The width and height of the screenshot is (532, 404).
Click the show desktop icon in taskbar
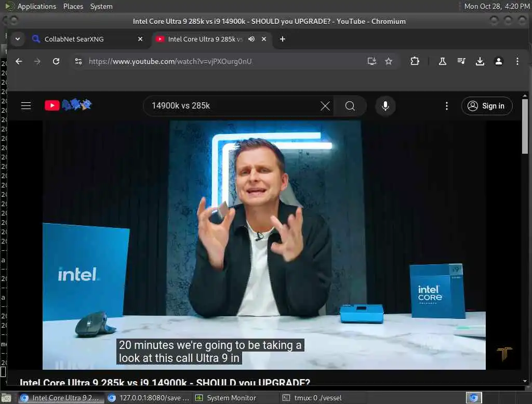6,398
